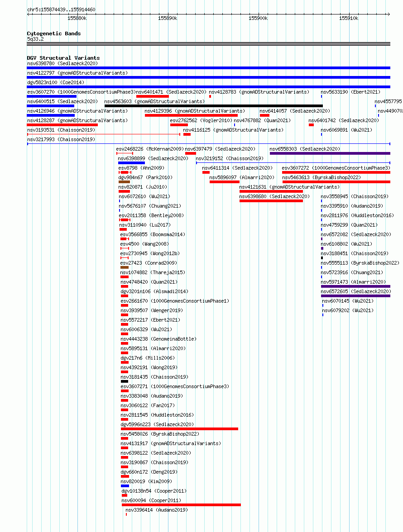Open nsv6411314 (Sedlazeck2020) label
This screenshot has width=403, height=532.
pos(237,168)
